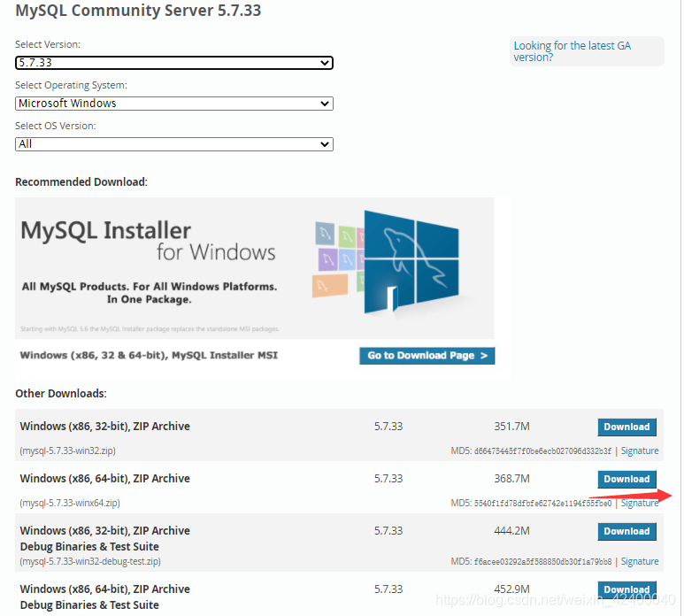
Task: Click the Recommended Download heading
Action: click(81, 182)
